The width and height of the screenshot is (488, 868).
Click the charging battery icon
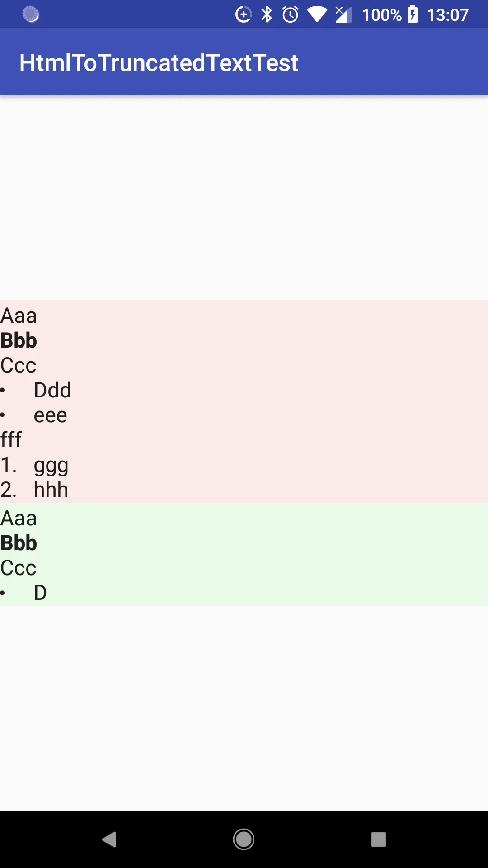(x=413, y=14)
